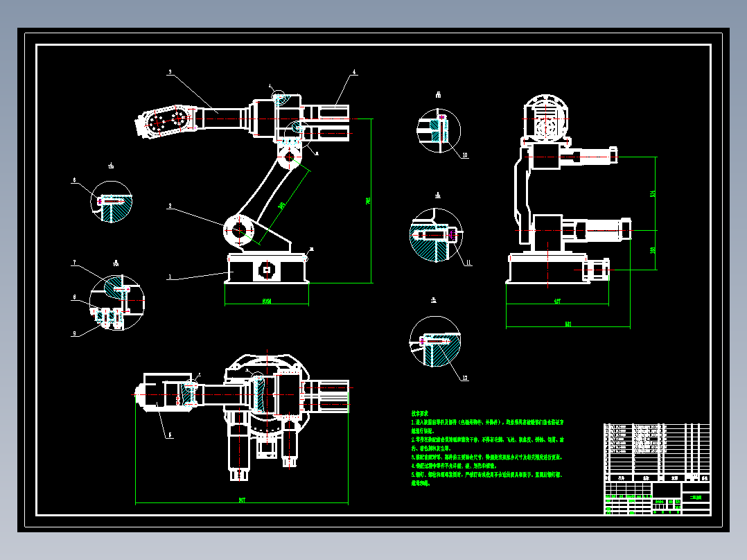Click callout number "6" beside the detail circle

pos(74,180)
